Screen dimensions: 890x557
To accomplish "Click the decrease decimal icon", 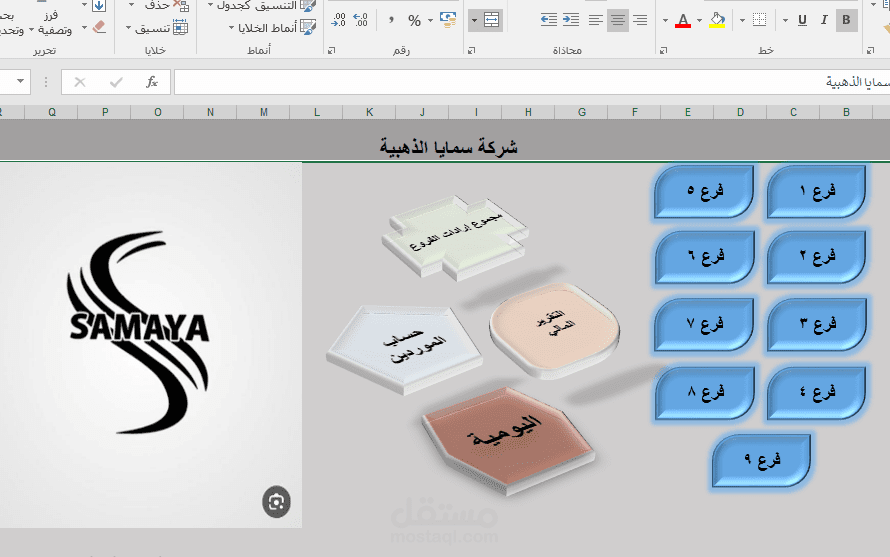I will (x=338, y=20).
